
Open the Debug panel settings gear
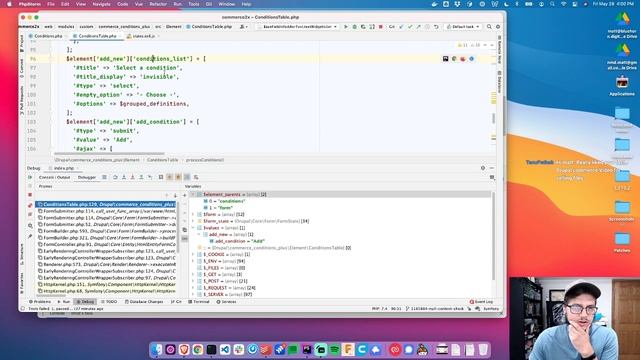click(x=483, y=168)
